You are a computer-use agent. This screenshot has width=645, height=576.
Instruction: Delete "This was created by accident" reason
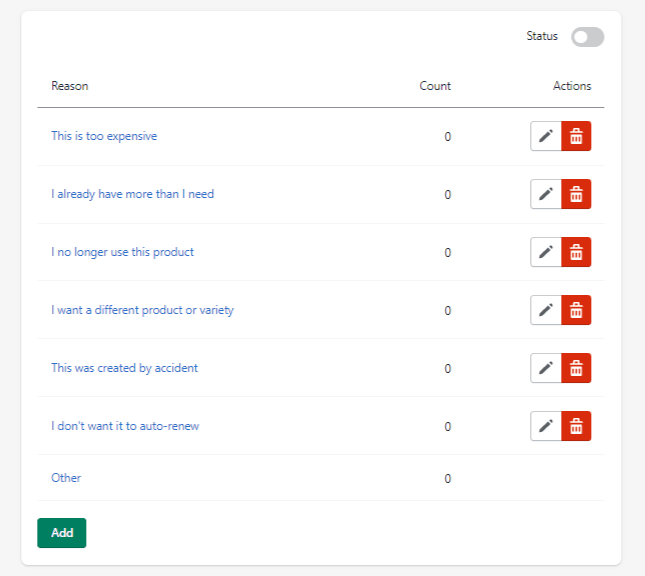(x=576, y=368)
